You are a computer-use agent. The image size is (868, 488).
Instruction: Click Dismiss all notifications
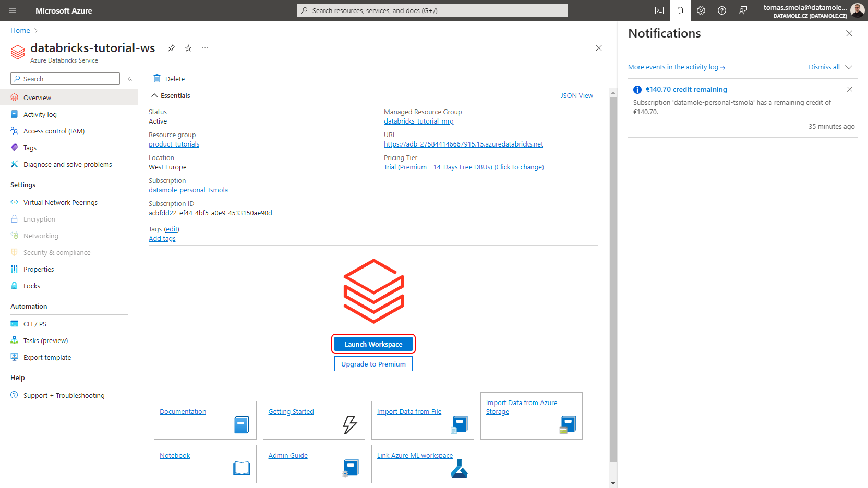coord(824,67)
